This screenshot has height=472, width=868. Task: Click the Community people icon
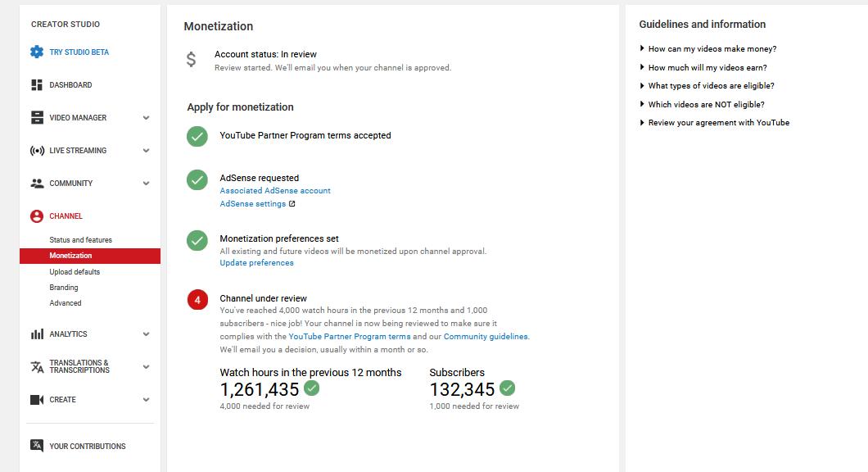point(37,184)
